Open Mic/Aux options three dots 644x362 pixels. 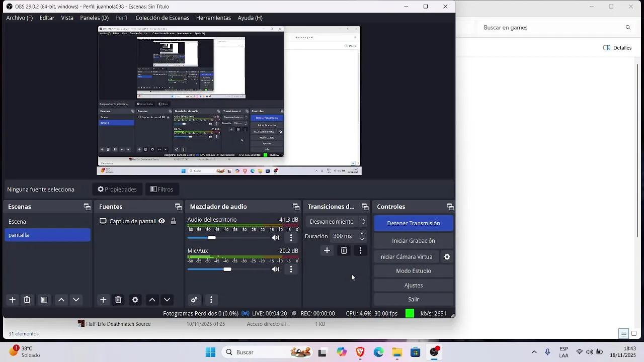click(x=291, y=269)
